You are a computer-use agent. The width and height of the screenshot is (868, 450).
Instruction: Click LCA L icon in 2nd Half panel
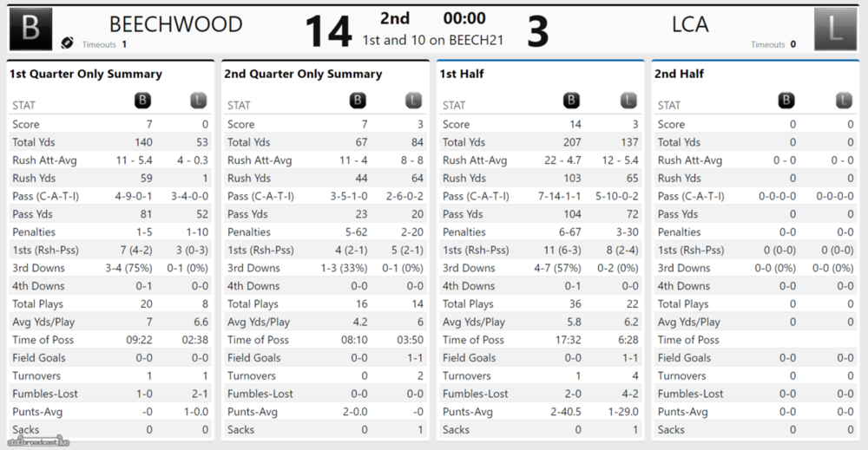[x=844, y=101]
